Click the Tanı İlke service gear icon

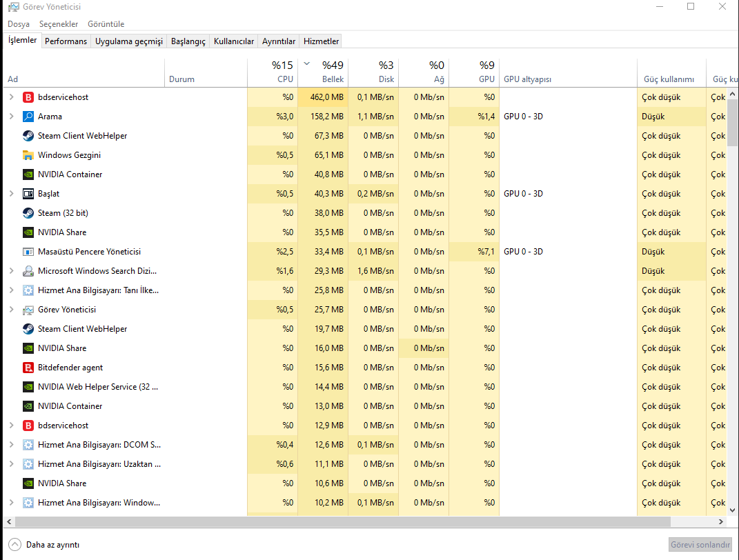tap(28, 290)
